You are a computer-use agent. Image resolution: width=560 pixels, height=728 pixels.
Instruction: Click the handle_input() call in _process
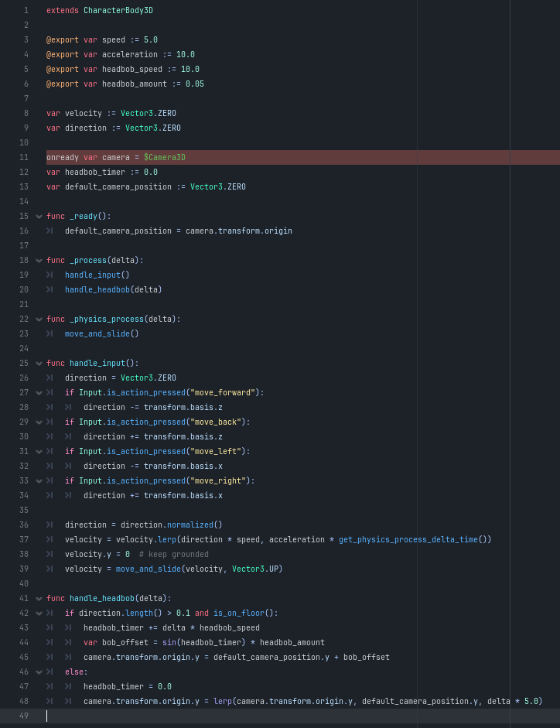click(97, 275)
